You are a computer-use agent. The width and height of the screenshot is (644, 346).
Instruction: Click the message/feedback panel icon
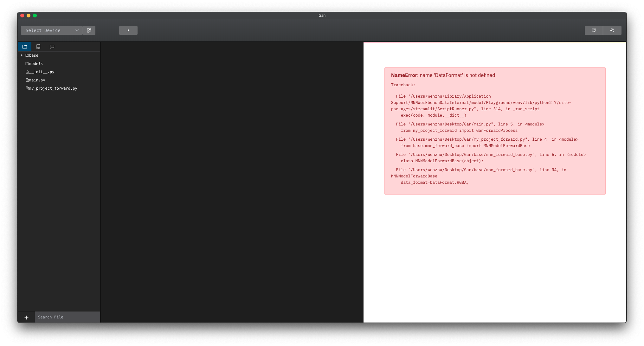click(x=52, y=47)
